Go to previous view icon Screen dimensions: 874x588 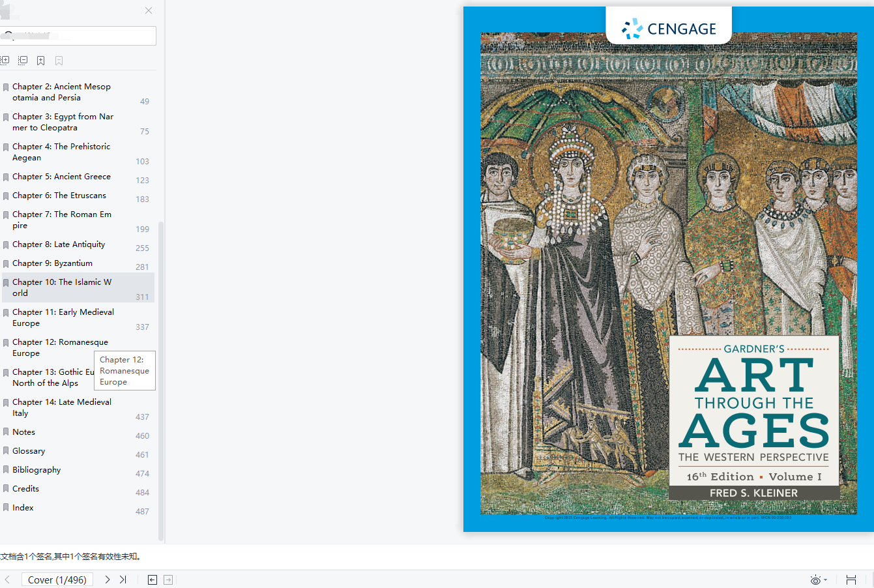point(153,580)
